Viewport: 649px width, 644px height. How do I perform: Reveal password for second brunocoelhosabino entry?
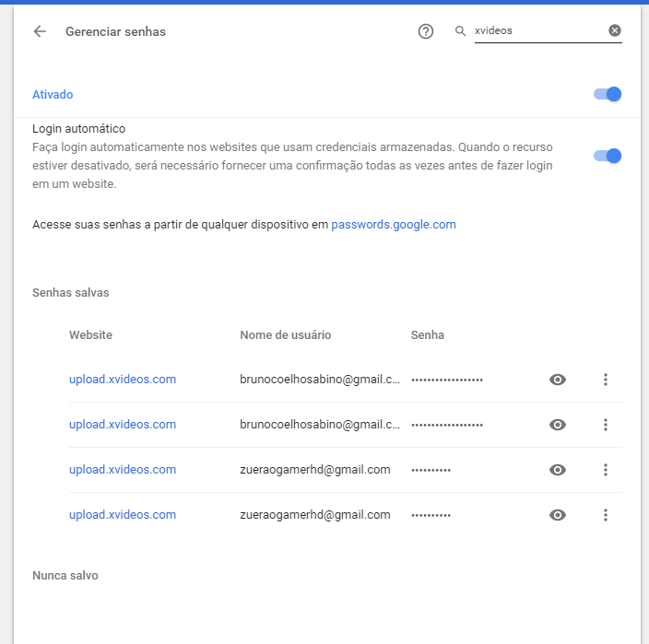pos(558,425)
